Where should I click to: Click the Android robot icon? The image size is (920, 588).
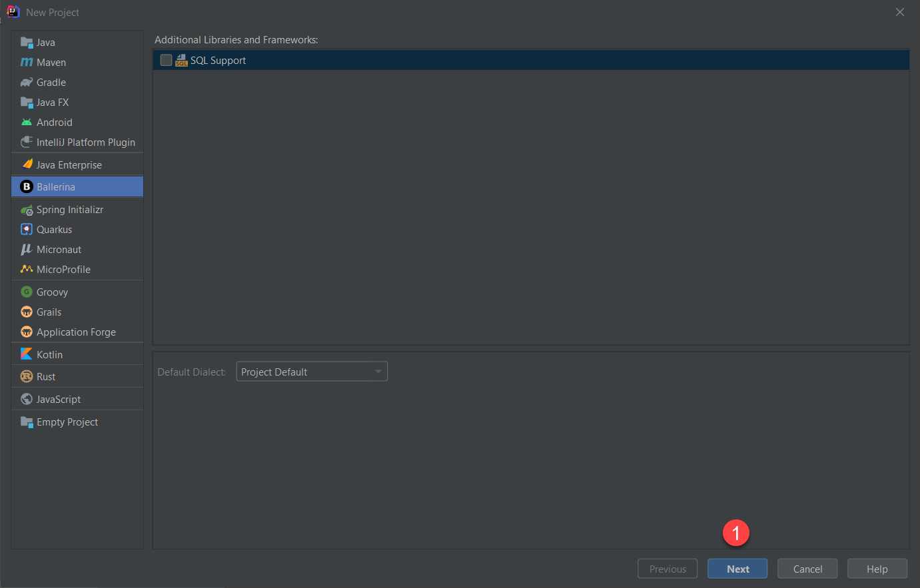27,123
